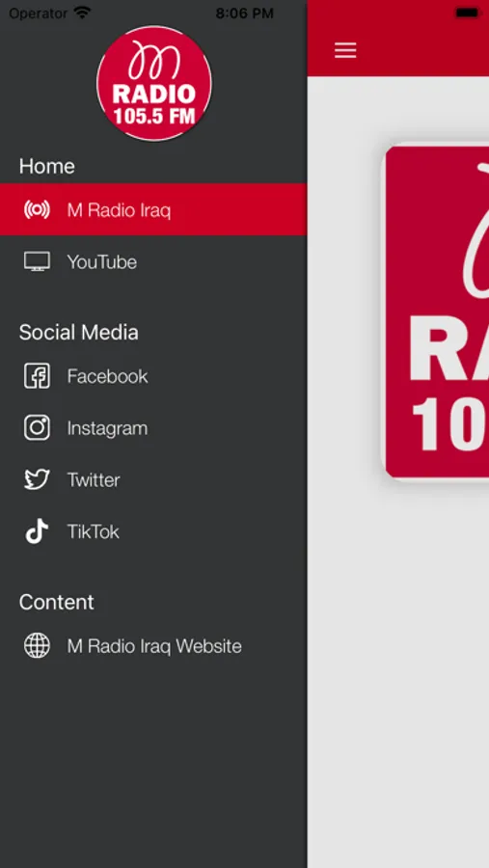The width and height of the screenshot is (489, 868).
Task: Tap the battery indicator in status bar
Action: [x=468, y=13]
